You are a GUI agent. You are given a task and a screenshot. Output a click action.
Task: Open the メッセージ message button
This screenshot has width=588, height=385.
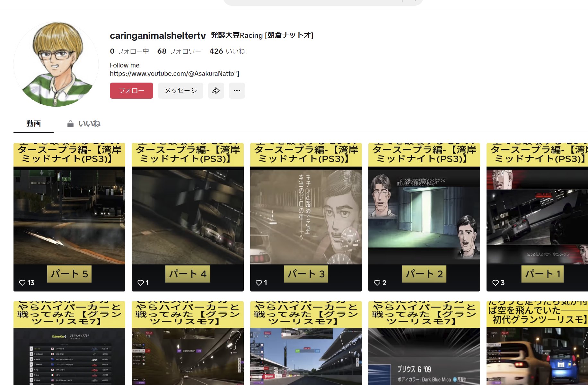180,91
